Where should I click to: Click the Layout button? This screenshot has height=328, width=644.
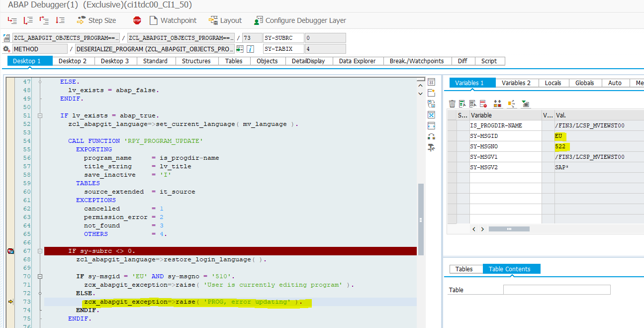pyautogui.click(x=226, y=20)
